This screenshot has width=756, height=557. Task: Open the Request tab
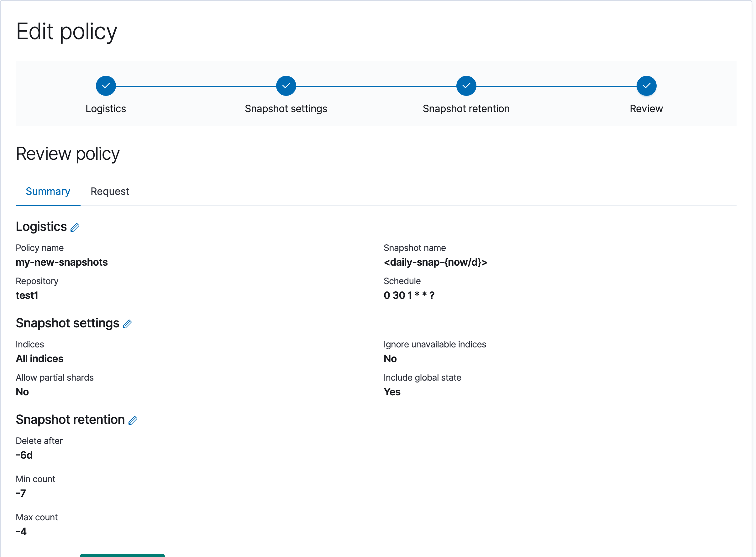click(110, 191)
